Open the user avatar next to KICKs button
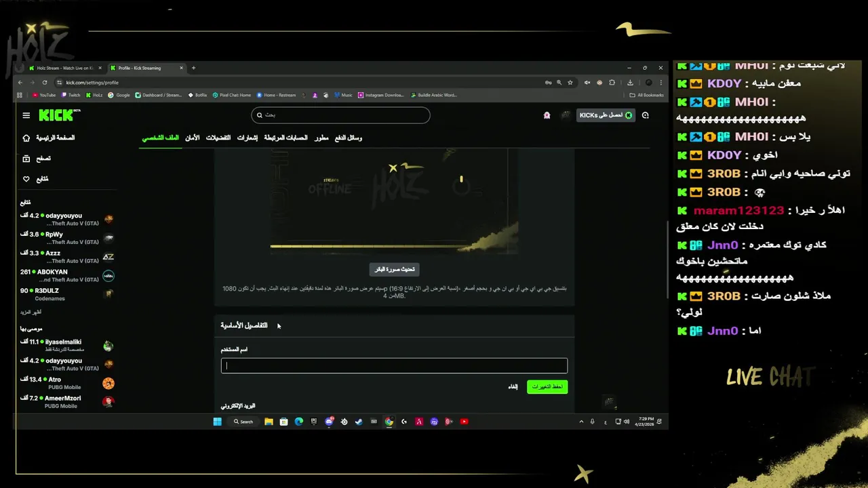This screenshot has height=488, width=868. [x=566, y=115]
